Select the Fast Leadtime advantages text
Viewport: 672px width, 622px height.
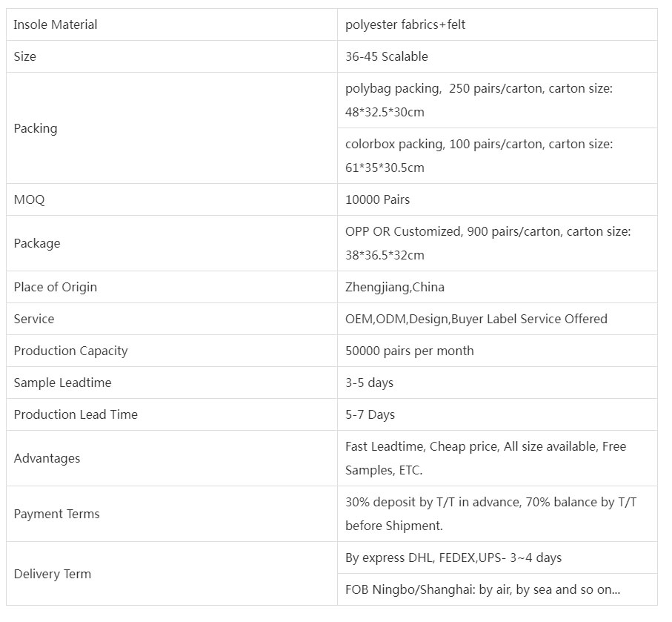(485, 458)
